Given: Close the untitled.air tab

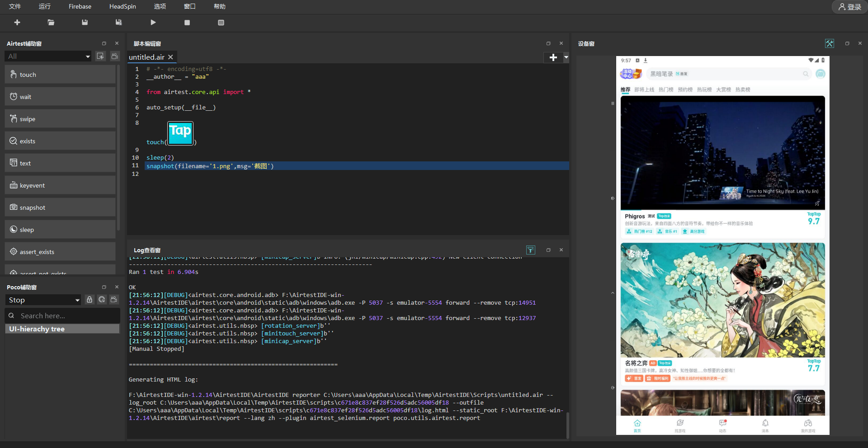Looking at the screenshot, I should (x=170, y=57).
